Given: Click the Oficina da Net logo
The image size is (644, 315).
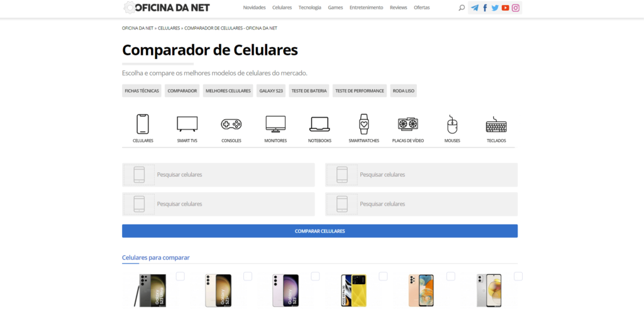Looking at the screenshot, I should coord(167,8).
